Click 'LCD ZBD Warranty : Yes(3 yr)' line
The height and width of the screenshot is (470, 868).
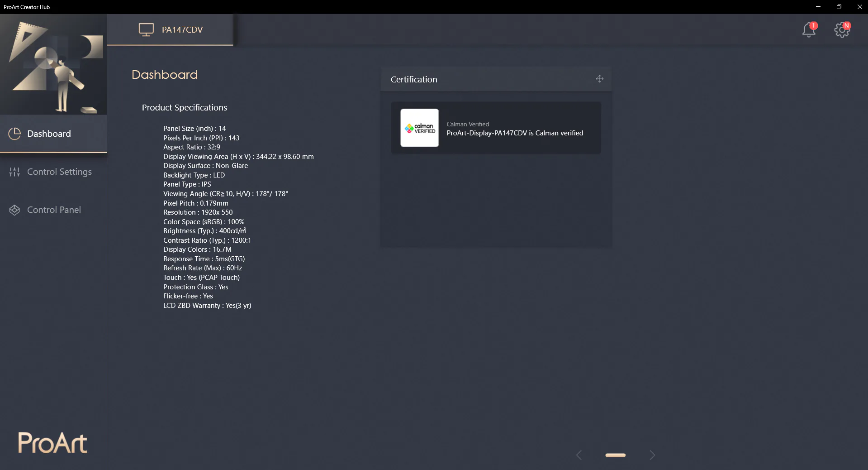click(207, 306)
